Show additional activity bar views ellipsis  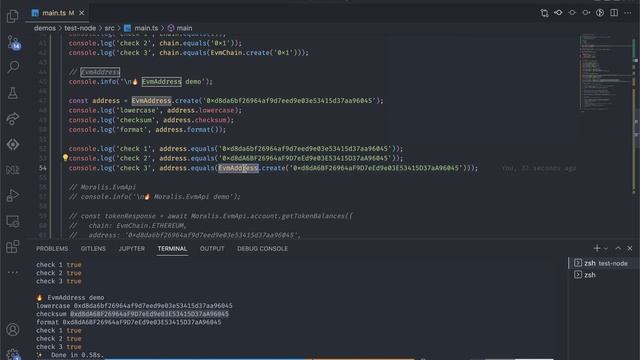tap(13, 272)
